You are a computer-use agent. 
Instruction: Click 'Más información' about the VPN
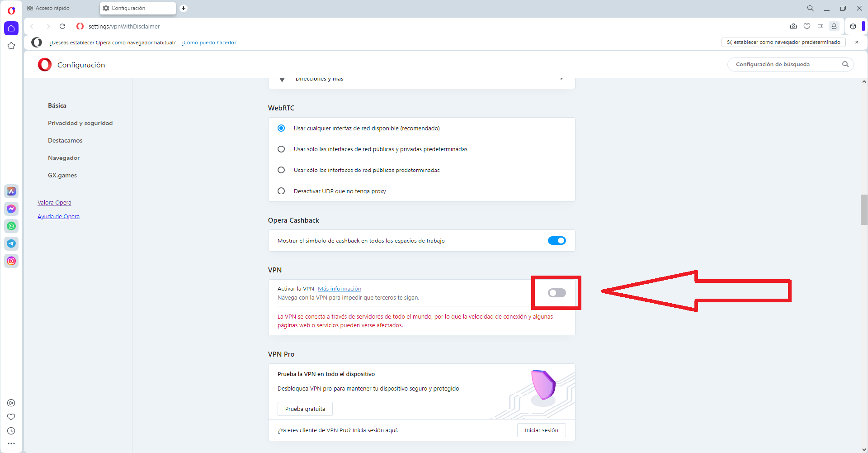click(x=340, y=289)
